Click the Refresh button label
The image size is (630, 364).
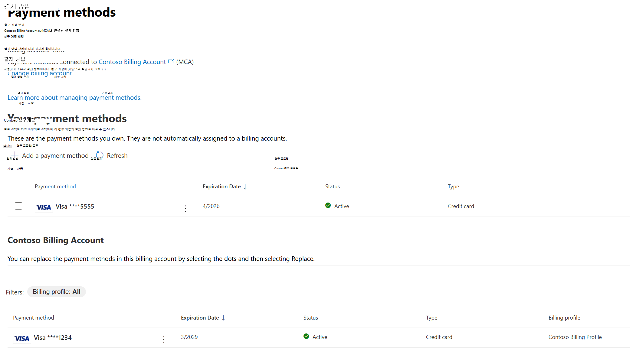[x=117, y=155]
